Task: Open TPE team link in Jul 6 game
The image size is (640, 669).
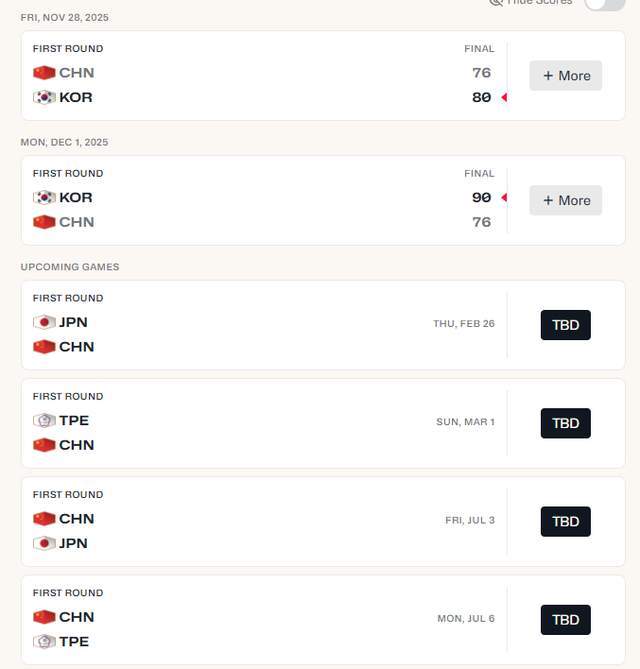Action: 74,642
